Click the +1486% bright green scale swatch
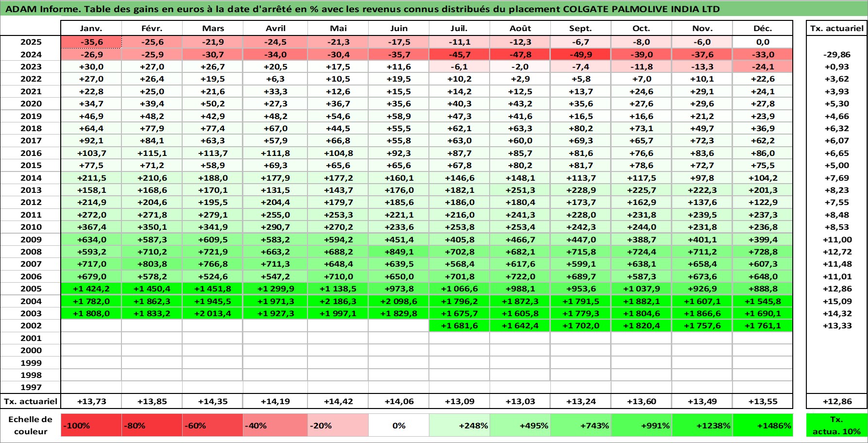This screenshot has width=868, height=443. click(x=763, y=426)
